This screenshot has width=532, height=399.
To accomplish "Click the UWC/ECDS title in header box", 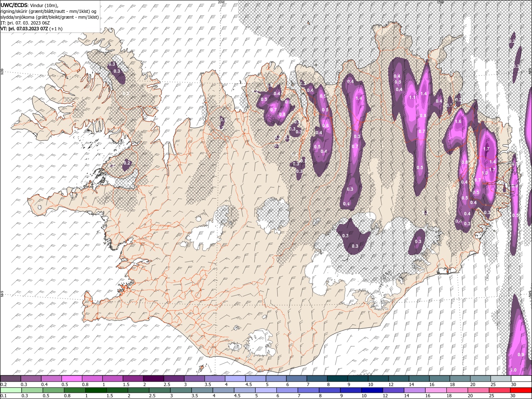I will [14, 5].
